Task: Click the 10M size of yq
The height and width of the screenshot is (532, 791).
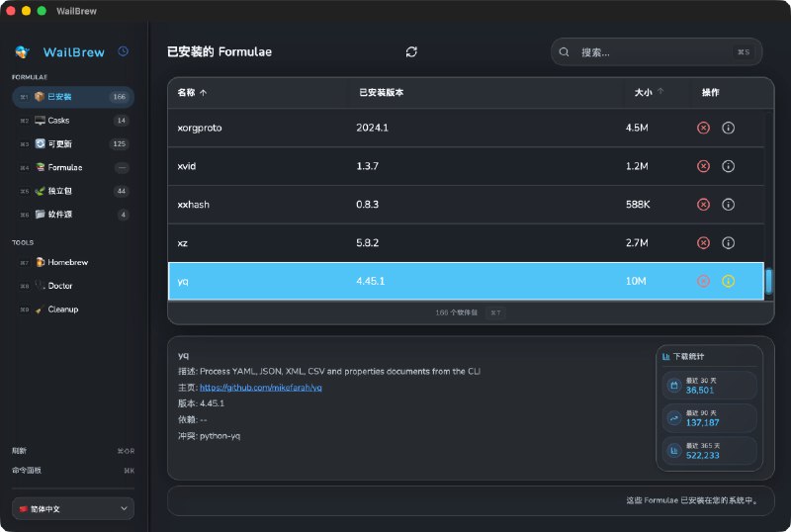Action: click(x=636, y=281)
